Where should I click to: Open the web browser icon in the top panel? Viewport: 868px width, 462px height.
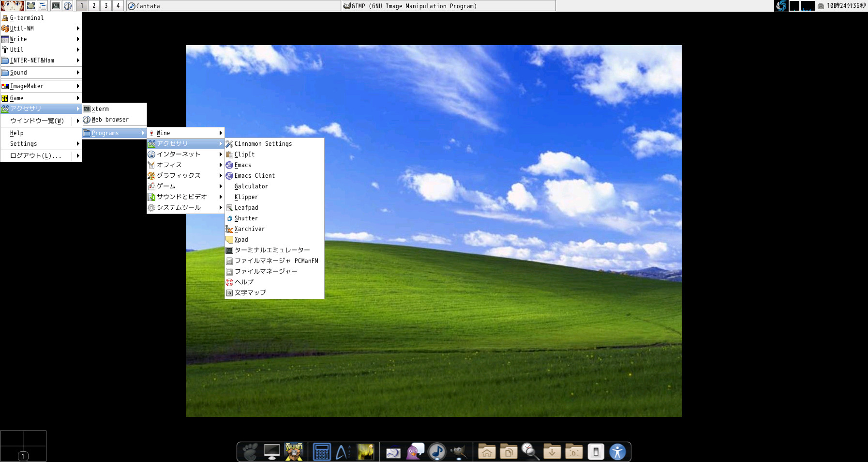68,6
